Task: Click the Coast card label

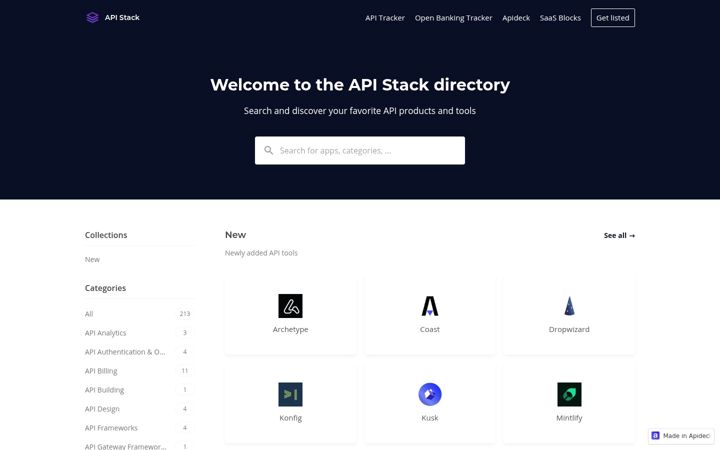Action: pos(430,329)
